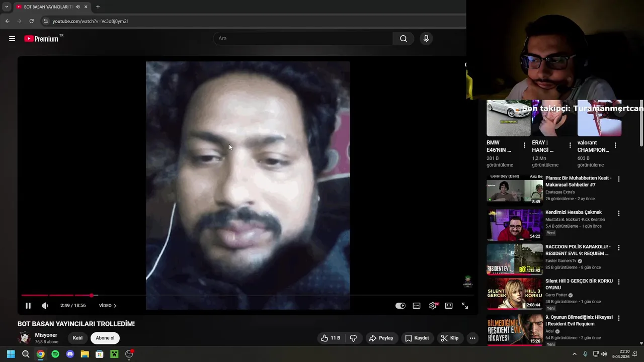Open Chrome tab search dropdown
The height and width of the screenshot is (362, 644).
click(x=7, y=7)
